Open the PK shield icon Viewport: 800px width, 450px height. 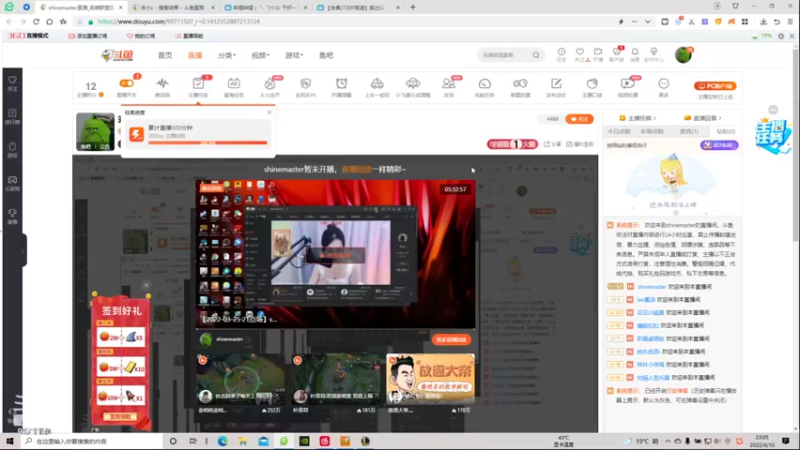click(306, 83)
